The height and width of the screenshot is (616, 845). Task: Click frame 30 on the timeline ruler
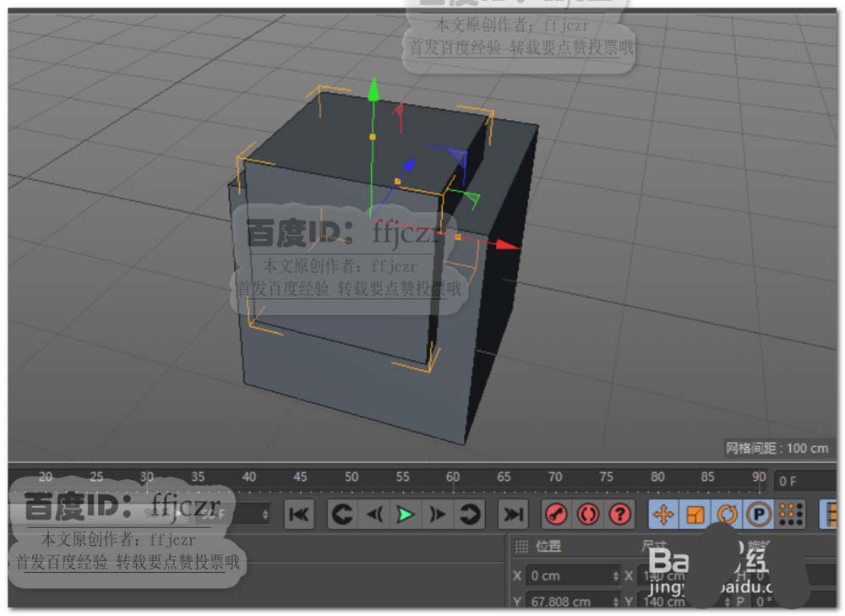tap(146, 477)
